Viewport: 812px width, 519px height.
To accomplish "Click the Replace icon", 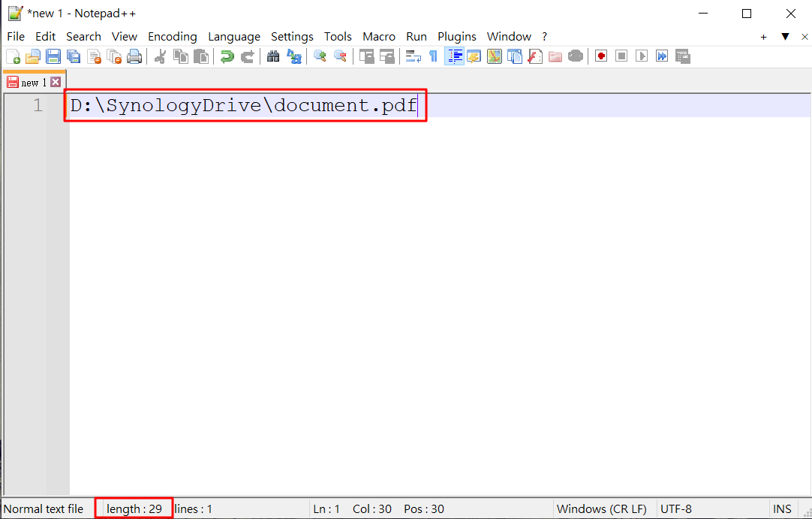I will [294, 56].
